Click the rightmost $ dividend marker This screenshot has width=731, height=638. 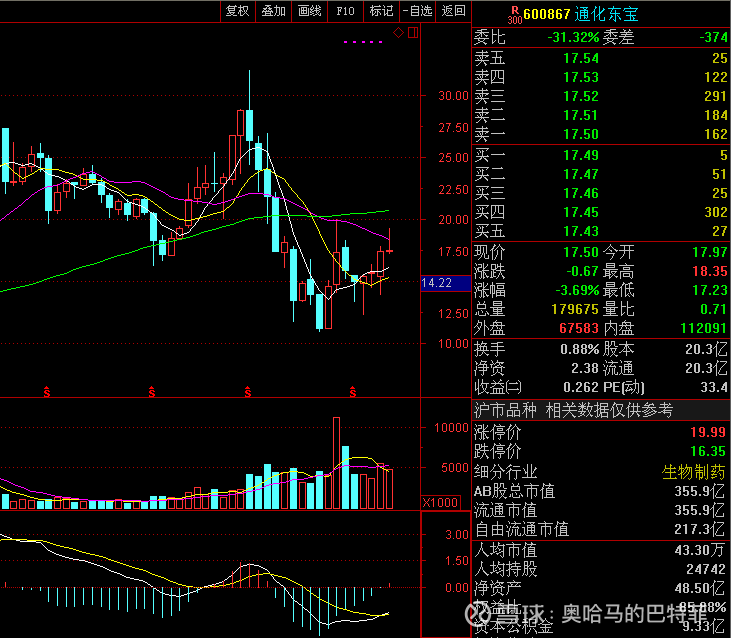point(352,388)
